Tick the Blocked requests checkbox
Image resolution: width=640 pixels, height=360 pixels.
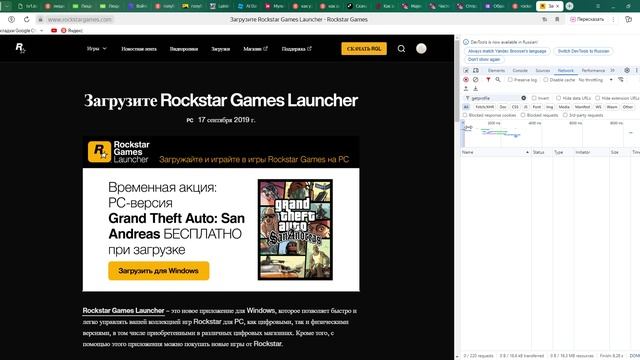(523, 115)
